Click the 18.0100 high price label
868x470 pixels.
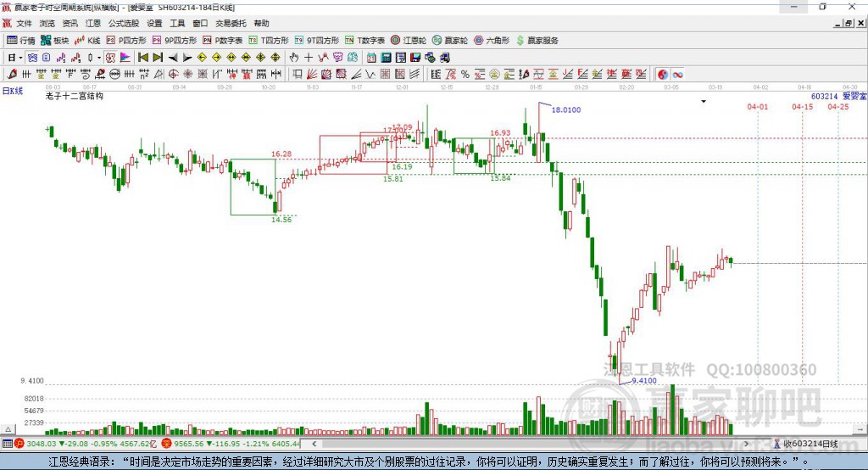(x=565, y=109)
